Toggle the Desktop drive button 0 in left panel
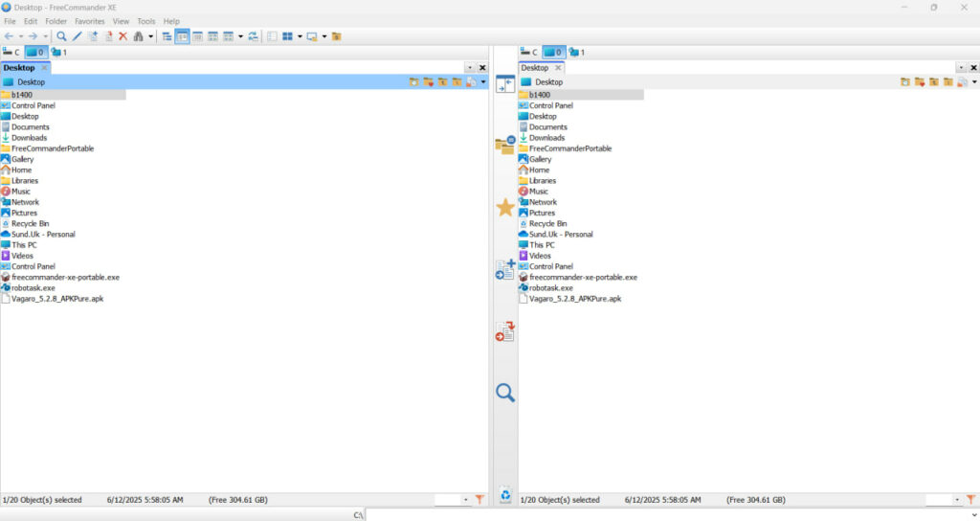 (x=35, y=52)
